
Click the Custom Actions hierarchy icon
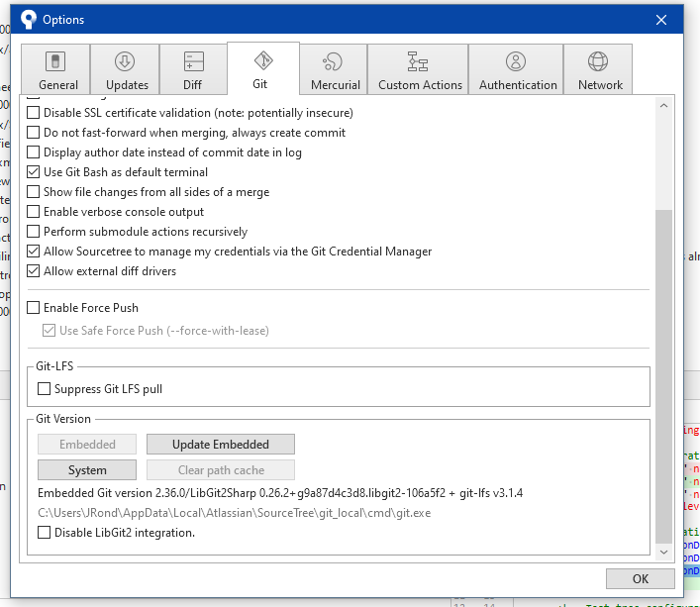point(418,61)
